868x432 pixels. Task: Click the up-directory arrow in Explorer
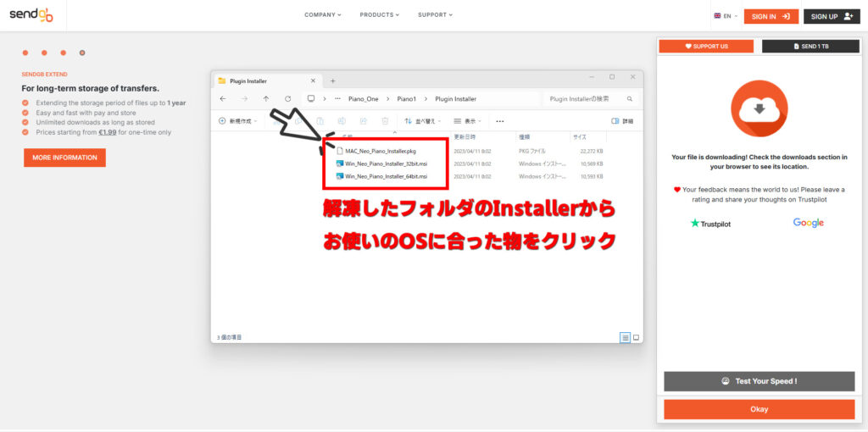[266, 99]
